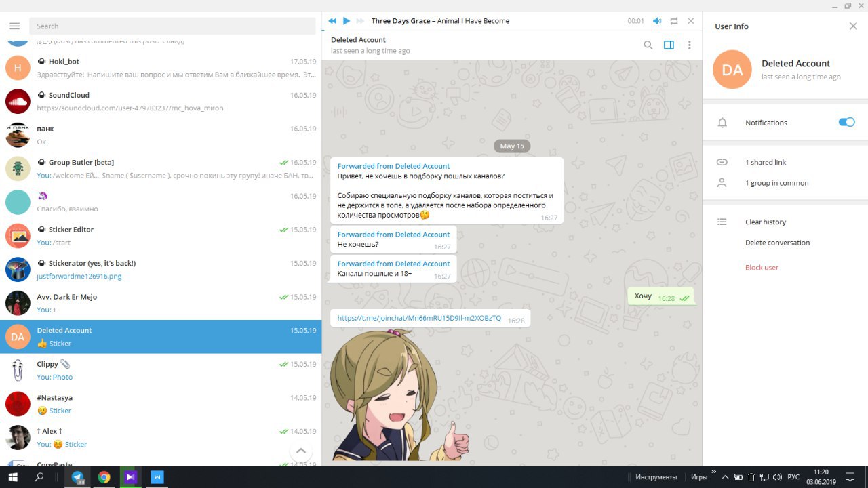The height and width of the screenshot is (488, 868).
Task: Click the chat list Search field
Action: 172,26
